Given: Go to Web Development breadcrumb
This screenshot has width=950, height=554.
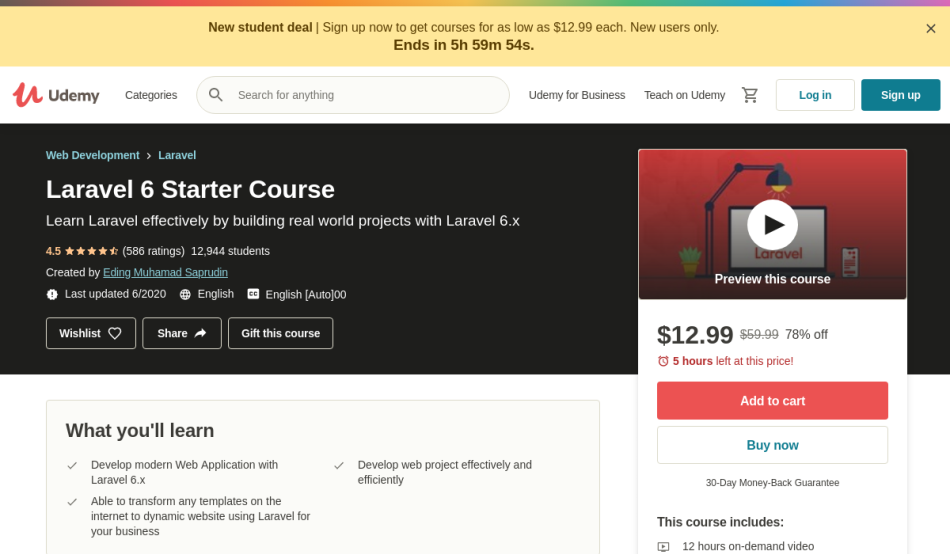Looking at the screenshot, I should 93,155.
